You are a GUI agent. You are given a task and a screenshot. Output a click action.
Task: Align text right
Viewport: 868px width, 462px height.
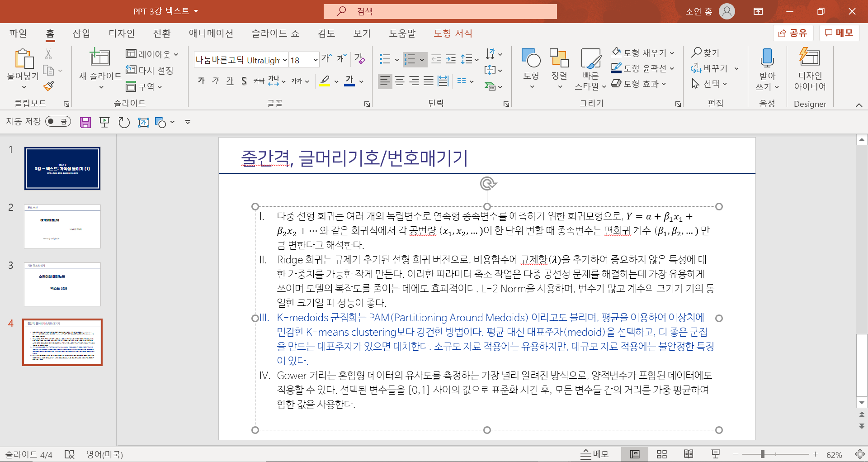(414, 81)
